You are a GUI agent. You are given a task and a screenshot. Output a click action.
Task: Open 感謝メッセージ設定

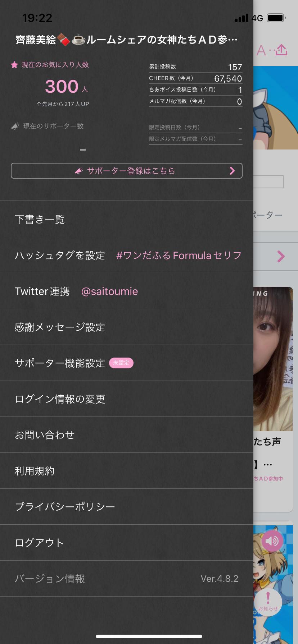(127, 327)
